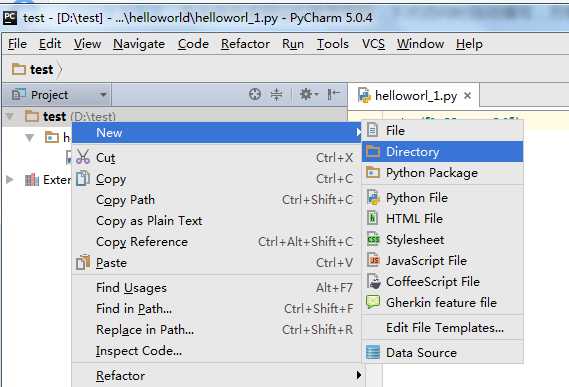Click the Copy clipboard icon
Viewport: 569px width, 387px height.
pos(83,178)
